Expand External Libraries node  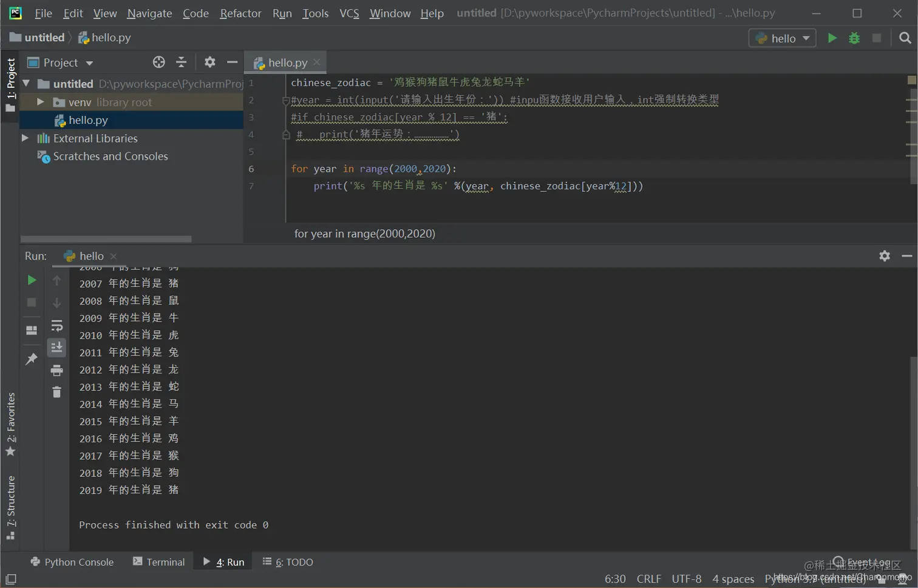[x=25, y=138]
